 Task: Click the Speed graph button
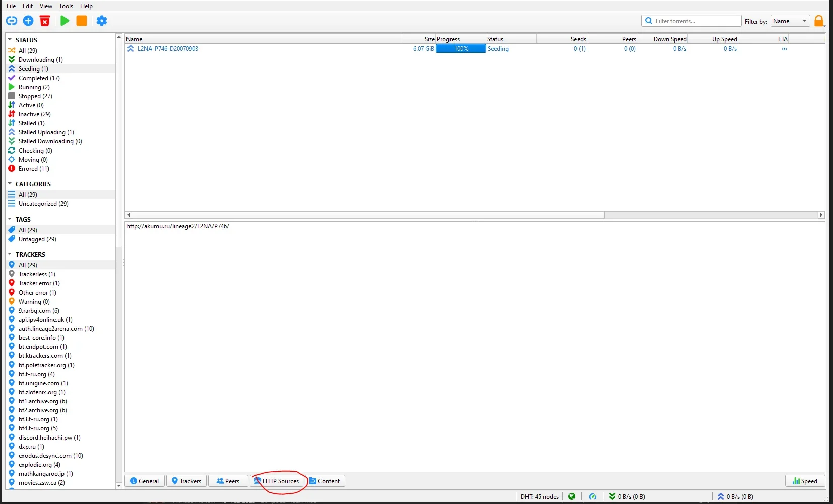point(805,481)
